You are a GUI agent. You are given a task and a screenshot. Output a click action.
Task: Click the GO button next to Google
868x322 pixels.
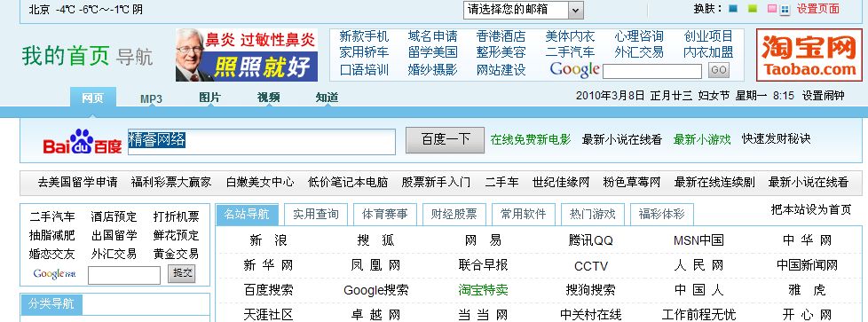pos(719,70)
